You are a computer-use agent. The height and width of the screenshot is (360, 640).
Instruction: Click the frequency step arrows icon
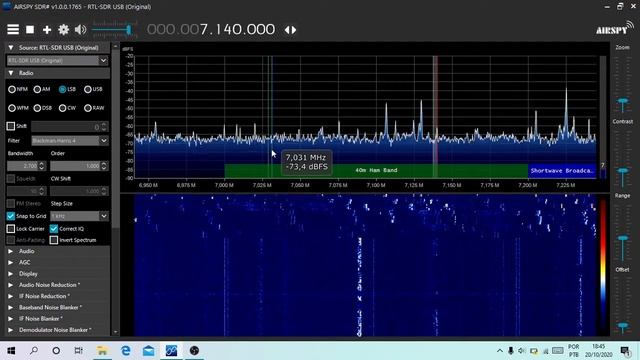(x=290, y=30)
